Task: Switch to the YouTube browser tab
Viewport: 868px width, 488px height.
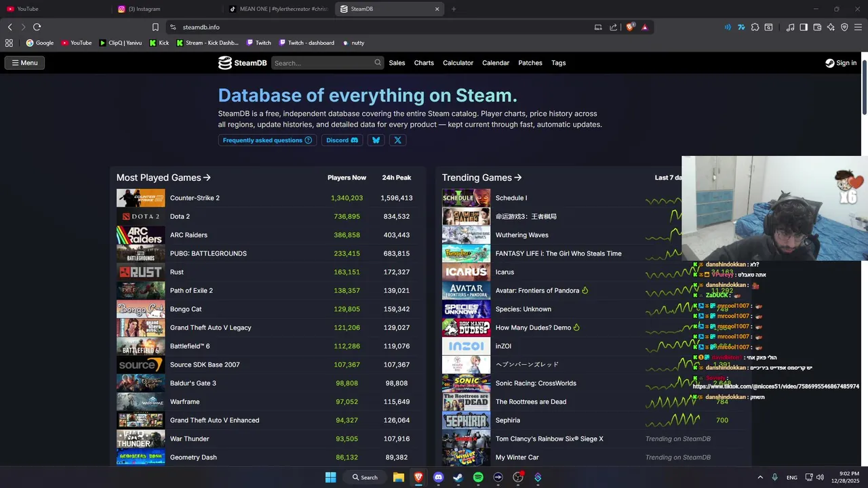Action: click(x=54, y=9)
